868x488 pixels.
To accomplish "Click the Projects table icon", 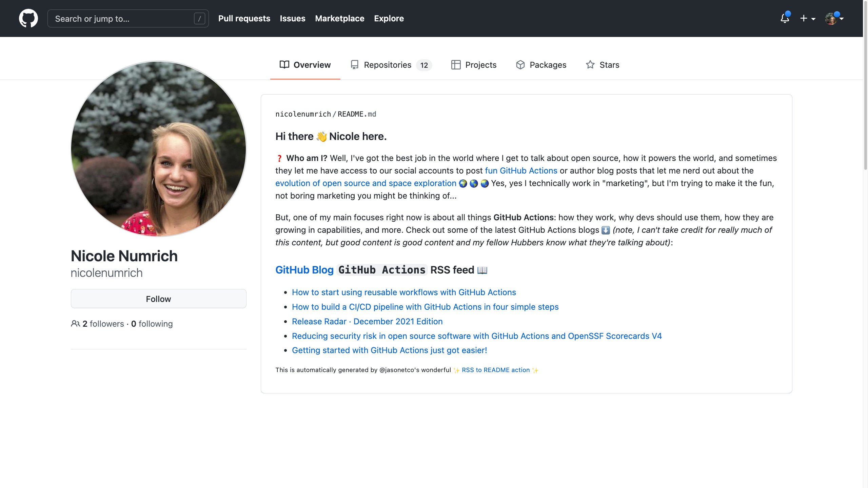I will pos(456,65).
